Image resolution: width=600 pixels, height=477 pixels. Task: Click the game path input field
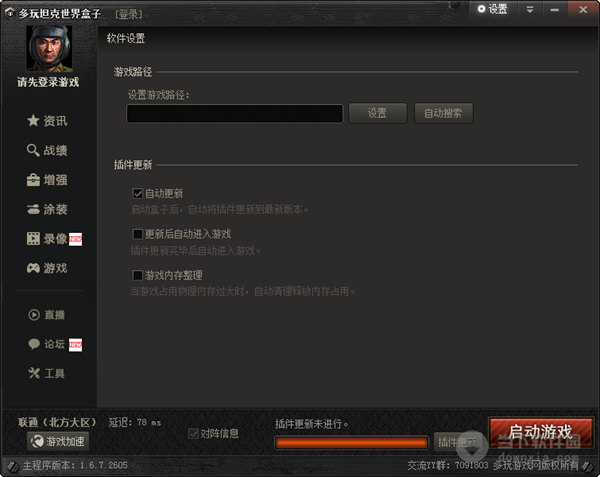235,114
